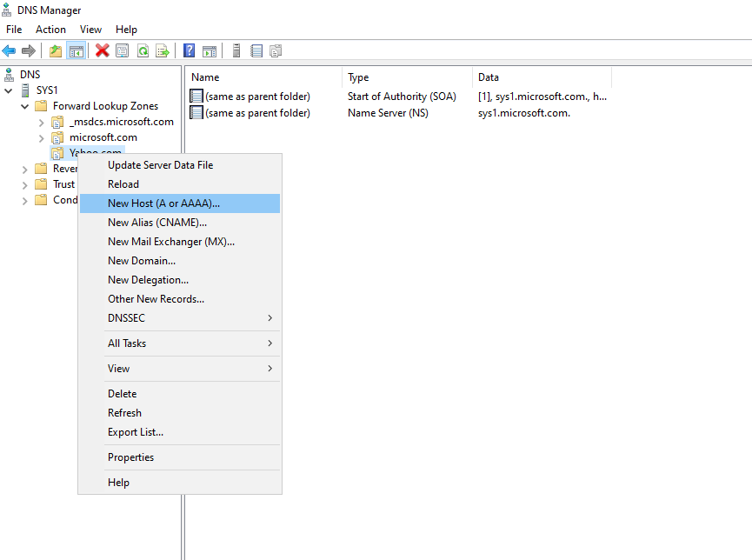Open the All Tasks submenu
The image size is (752, 560).
click(x=180, y=343)
